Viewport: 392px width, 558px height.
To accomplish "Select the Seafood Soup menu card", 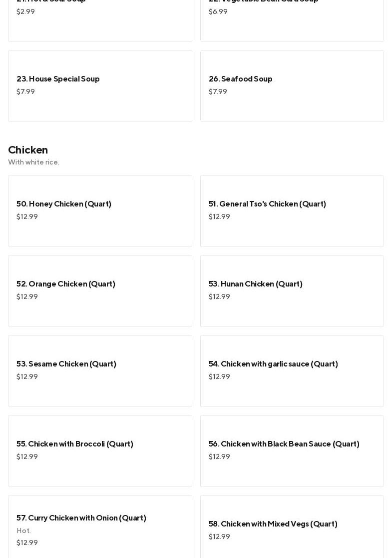I will coord(292,85).
